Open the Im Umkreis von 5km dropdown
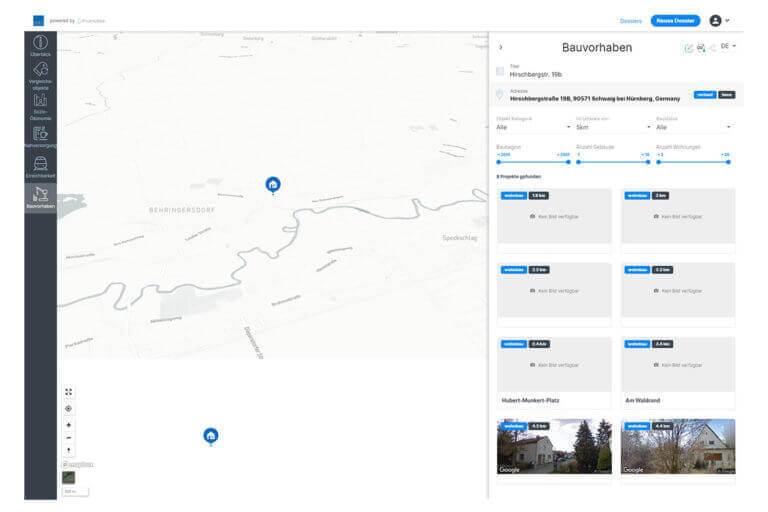The image size is (768, 512). (612, 127)
